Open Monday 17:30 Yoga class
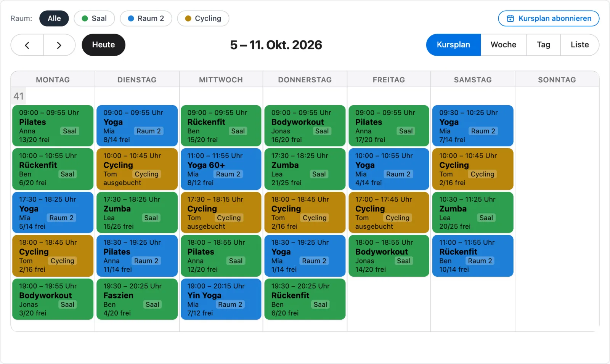This screenshot has height=364, width=610. 53,212
